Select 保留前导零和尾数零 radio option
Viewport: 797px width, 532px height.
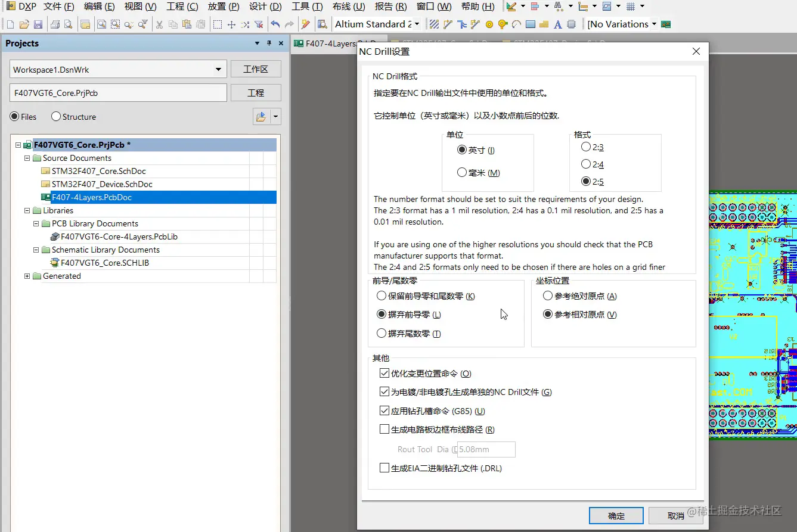pos(382,296)
